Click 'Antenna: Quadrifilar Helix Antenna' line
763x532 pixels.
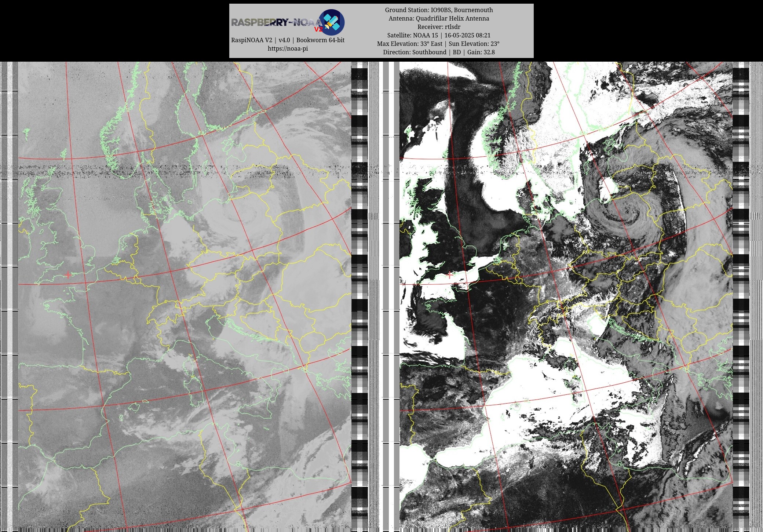(x=439, y=18)
